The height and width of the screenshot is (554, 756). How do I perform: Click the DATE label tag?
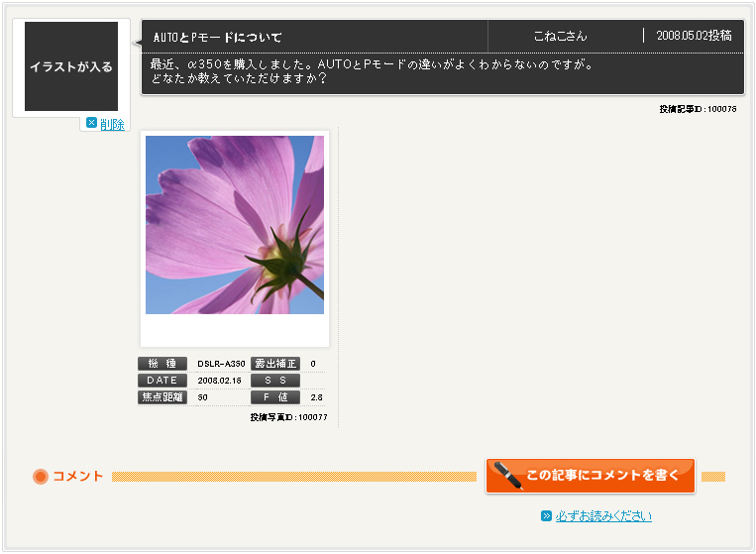pos(162,381)
